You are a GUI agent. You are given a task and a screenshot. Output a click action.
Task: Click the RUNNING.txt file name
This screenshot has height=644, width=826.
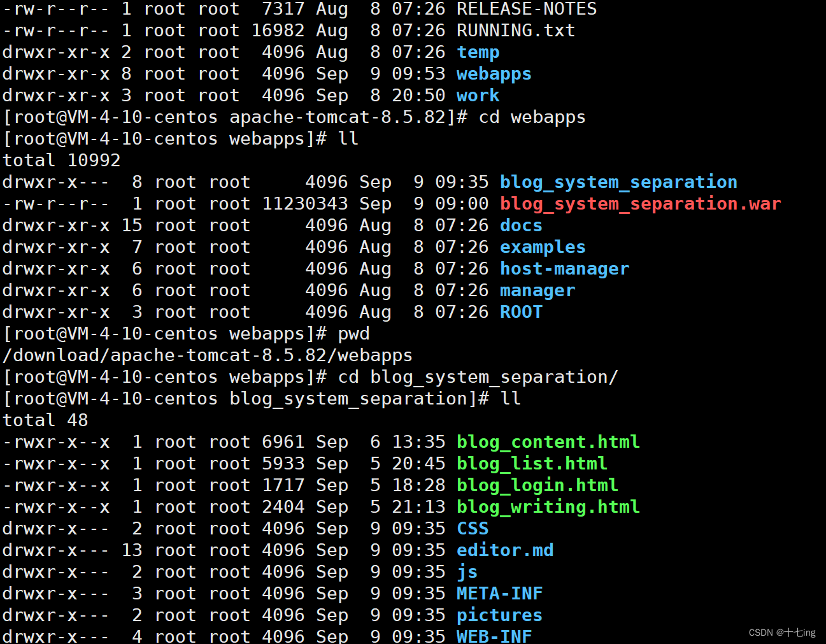(516, 31)
